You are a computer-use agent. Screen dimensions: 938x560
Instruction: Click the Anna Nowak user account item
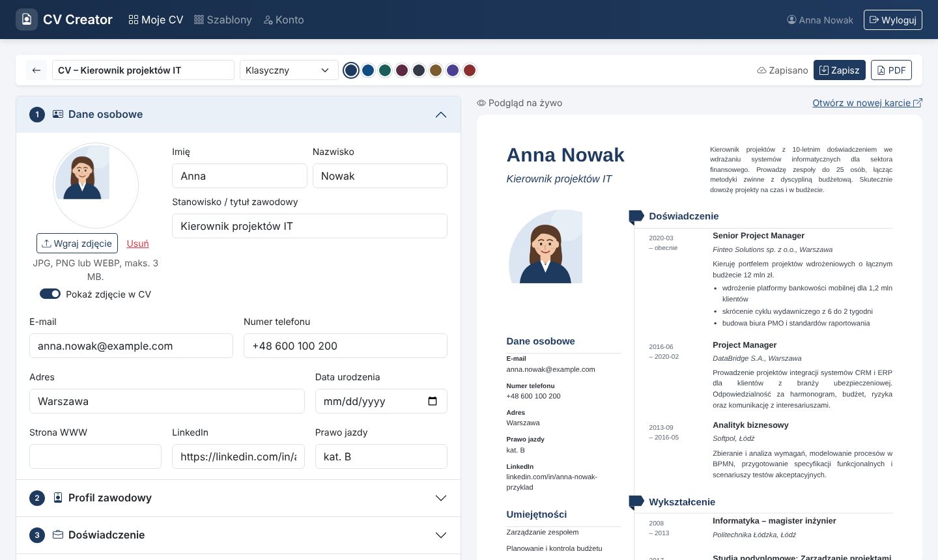click(820, 20)
